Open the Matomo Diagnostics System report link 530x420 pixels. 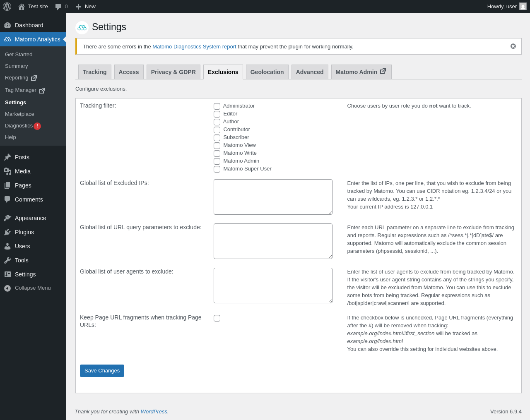(x=194, y=47)
